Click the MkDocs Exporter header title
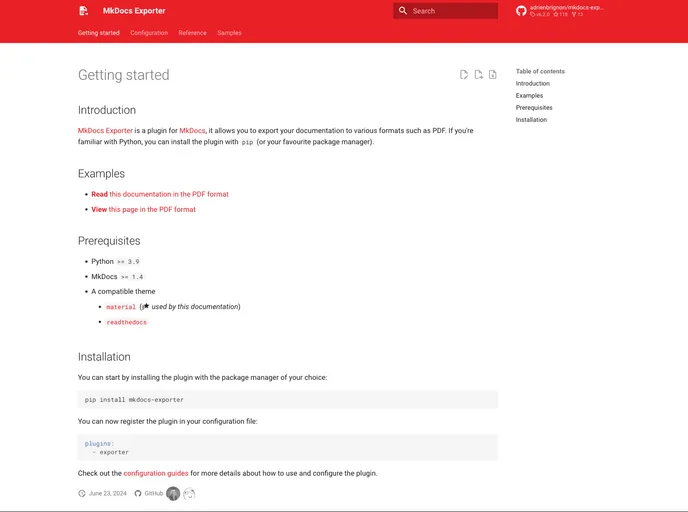Image resolution: width=688 pixels, height=512 pixels. (x=134, y=11)
